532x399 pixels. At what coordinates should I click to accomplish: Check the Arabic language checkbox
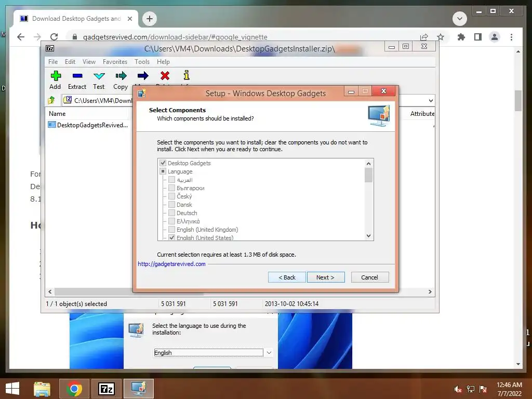tap(171, 179)
